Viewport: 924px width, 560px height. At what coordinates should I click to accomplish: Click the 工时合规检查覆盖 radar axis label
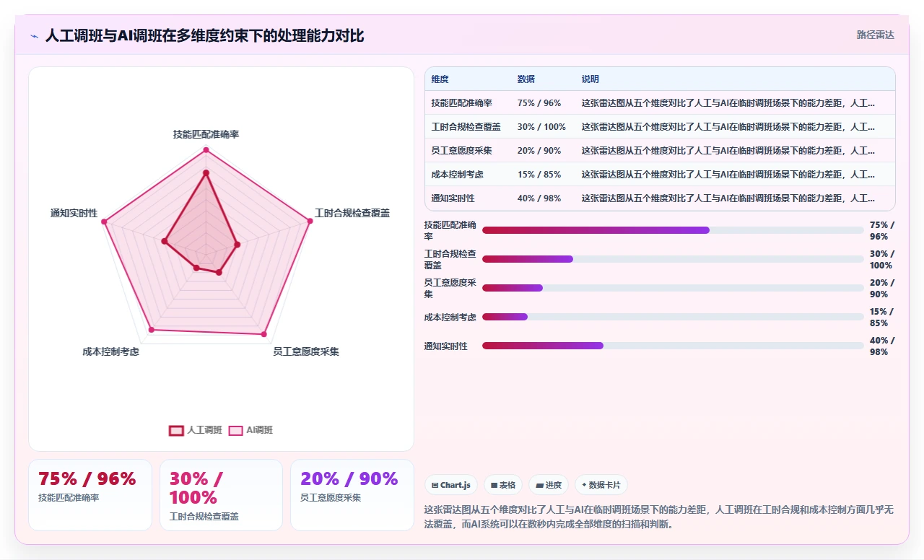(x=352, y=213)
